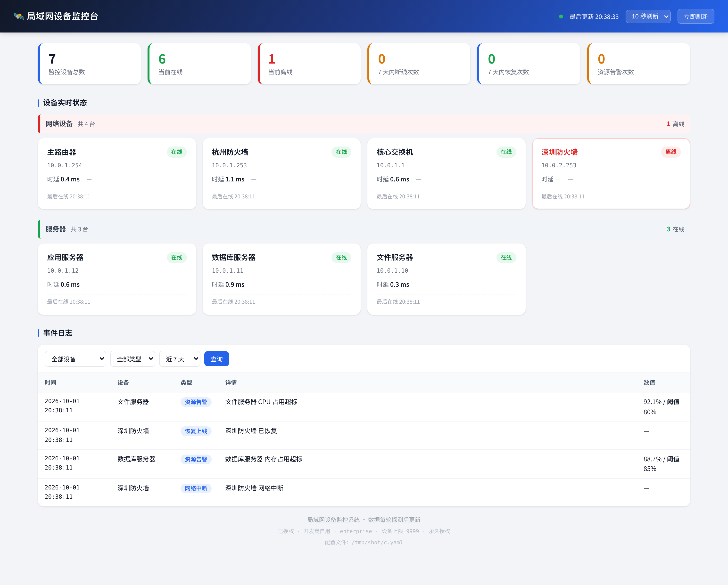Screen dimensions: 728x585
Task: Click the 网络设备 group header
Action: point(364,124)
